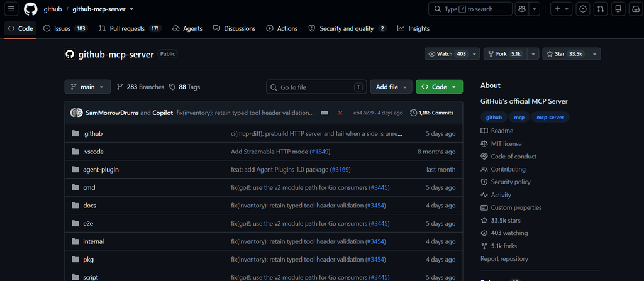644x281 pixels.
Task: Expand the Star lists arrow
Action: pyautogui.click(x=595, y=54)
